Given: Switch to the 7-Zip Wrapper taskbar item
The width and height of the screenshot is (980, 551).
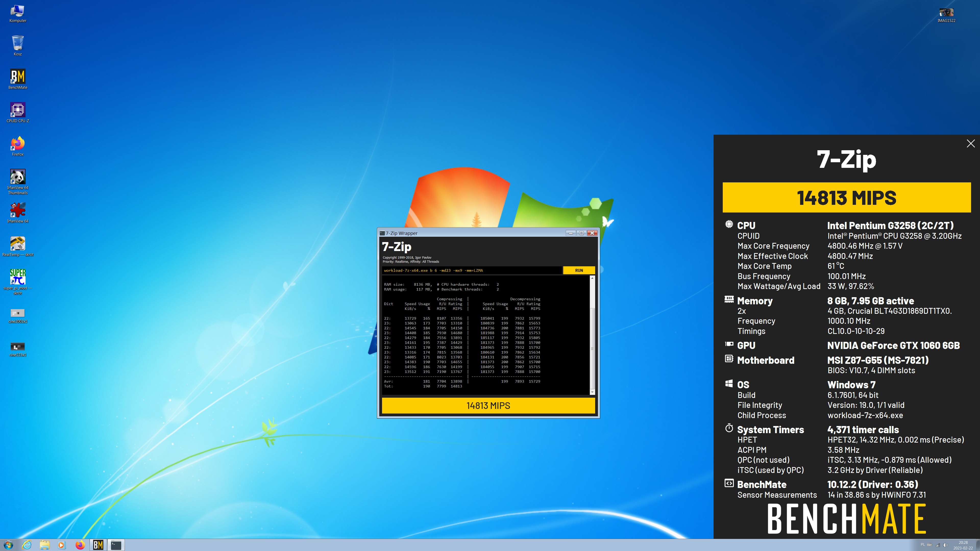Looking at the screenshot, I should [116, 545].
